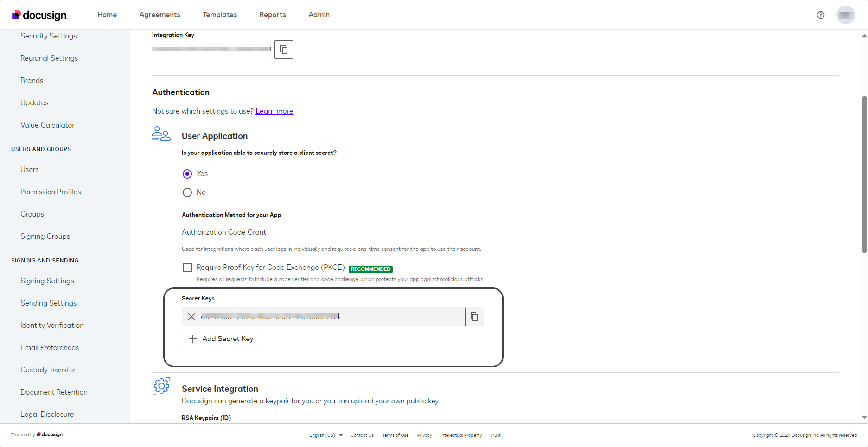Open the help question mark icon
Screen dimensions: 868x447
pyautogui.click(x=821, y=15)
